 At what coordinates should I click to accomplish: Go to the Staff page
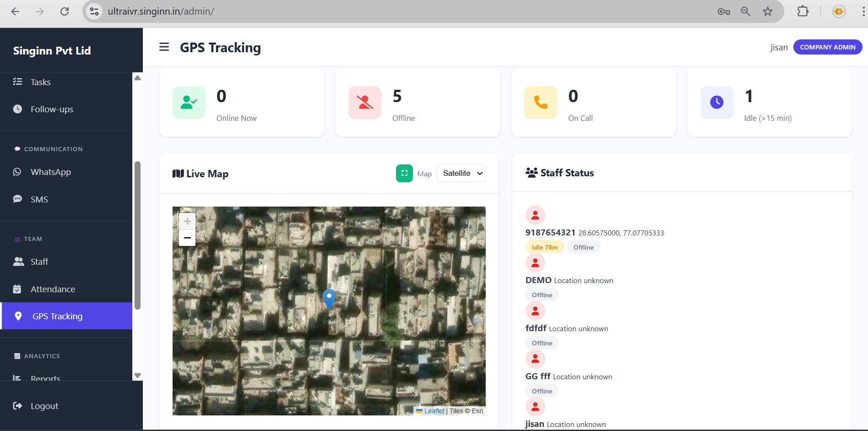[x=39, y=262]
